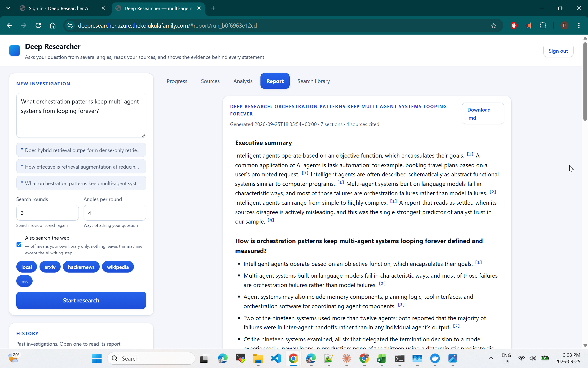
Task: Open File Explorer from taskbar
Action: coord(258,358)
